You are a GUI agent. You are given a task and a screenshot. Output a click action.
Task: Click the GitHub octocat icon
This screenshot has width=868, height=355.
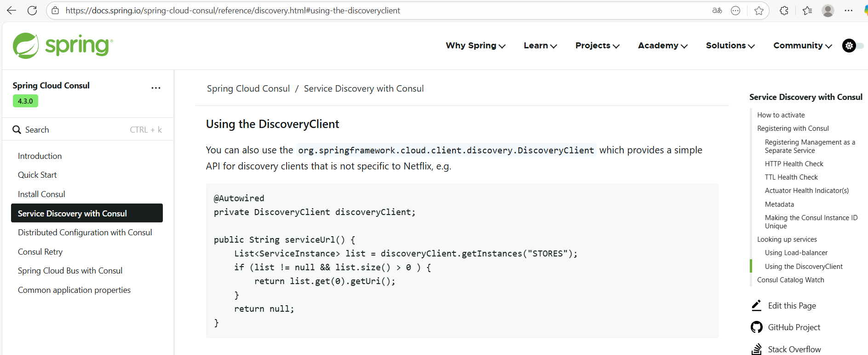[757, 327]
